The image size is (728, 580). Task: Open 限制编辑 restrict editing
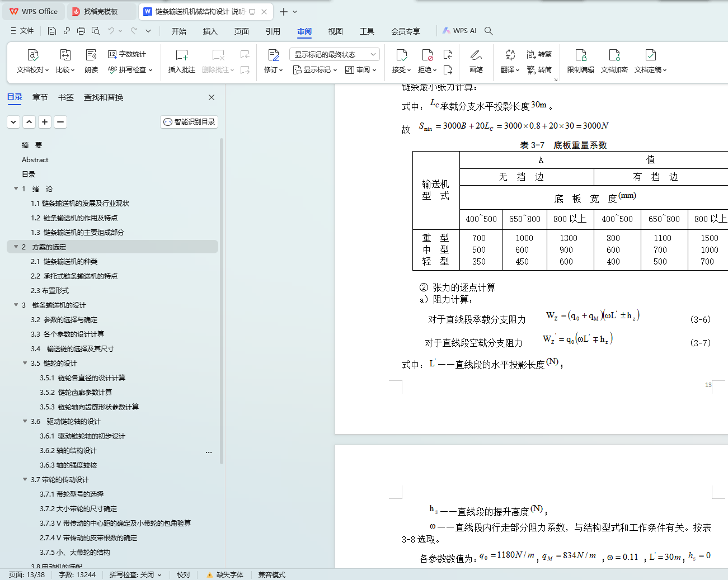pyautogui.click(x=581, y=61)
